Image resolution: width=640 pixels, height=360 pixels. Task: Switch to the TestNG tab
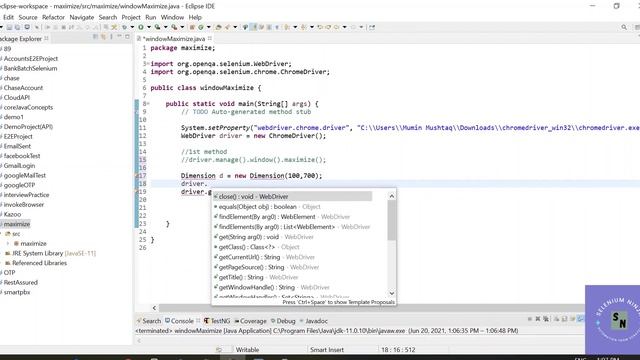[217, 321]
